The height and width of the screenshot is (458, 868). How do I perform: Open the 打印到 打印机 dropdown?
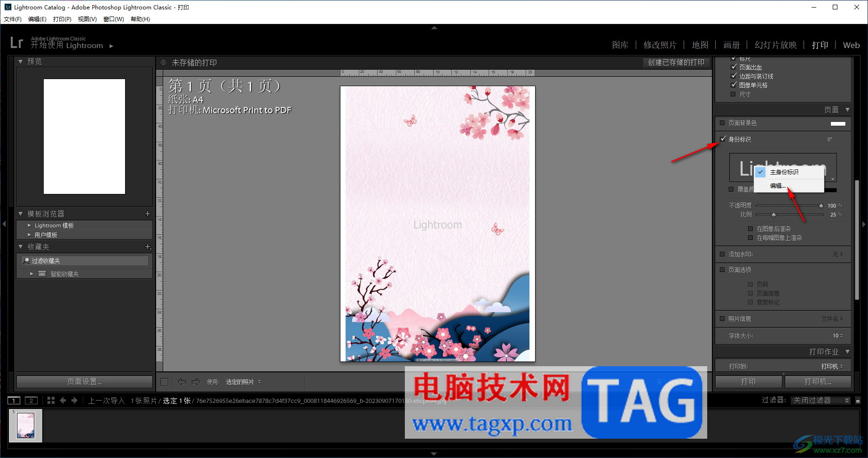pyautogui.click(x=832, y=366)
